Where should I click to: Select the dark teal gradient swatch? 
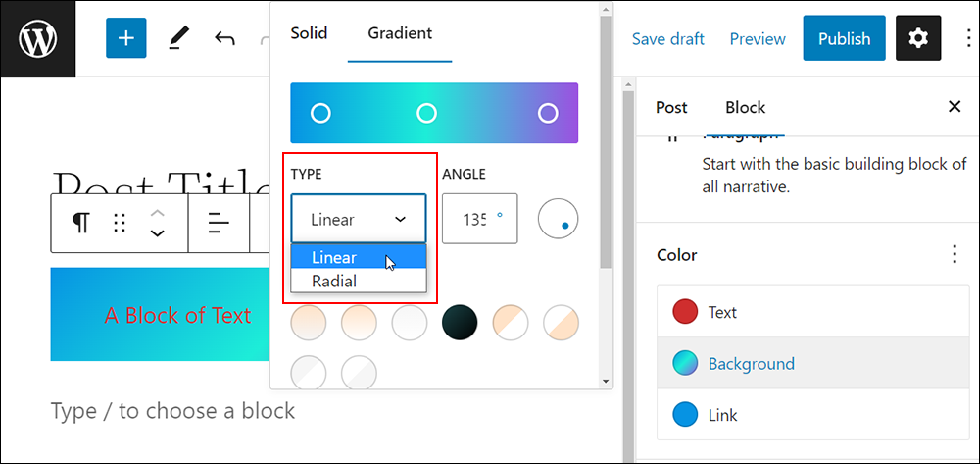[460, 323]
